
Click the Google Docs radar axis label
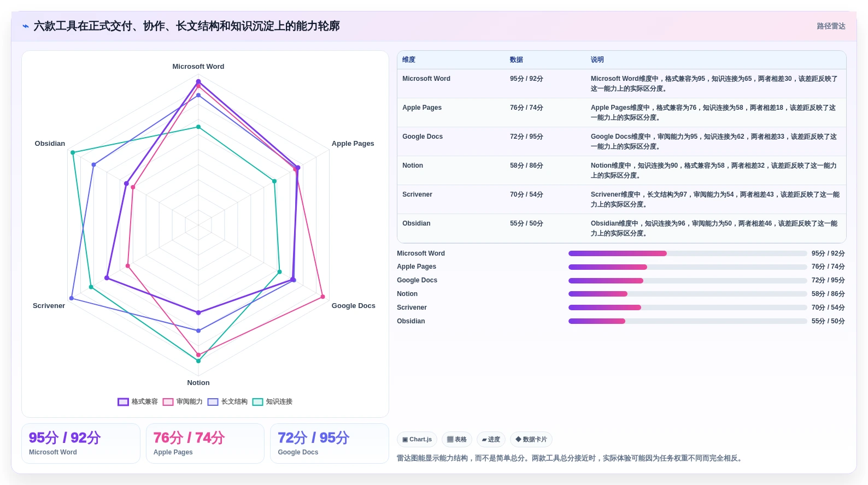(x=354, y=306)
